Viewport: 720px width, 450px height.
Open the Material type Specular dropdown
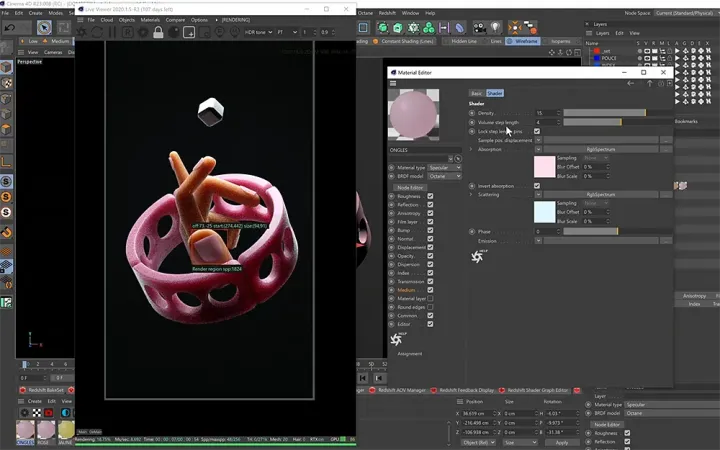pyautogui.click(x=444, y=168)
